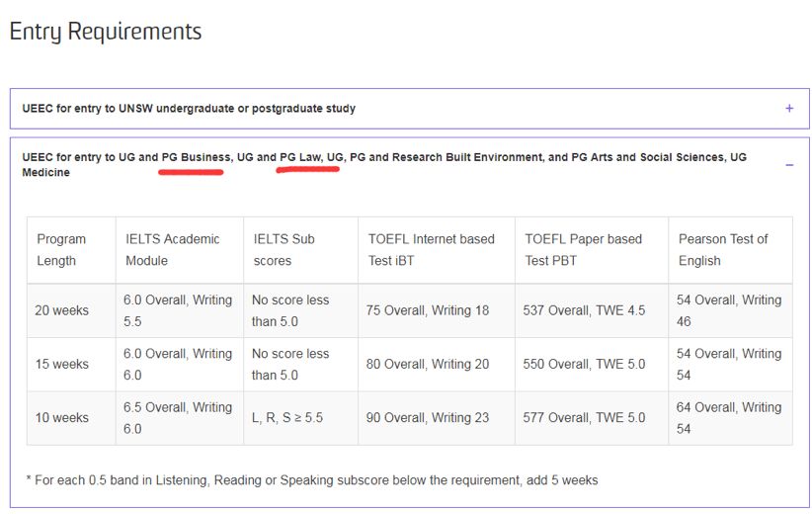
Task: Open the 'UEEC for entry to UNSW undergraduate or postgraduate study' accordion title
Action: (189, 109)
